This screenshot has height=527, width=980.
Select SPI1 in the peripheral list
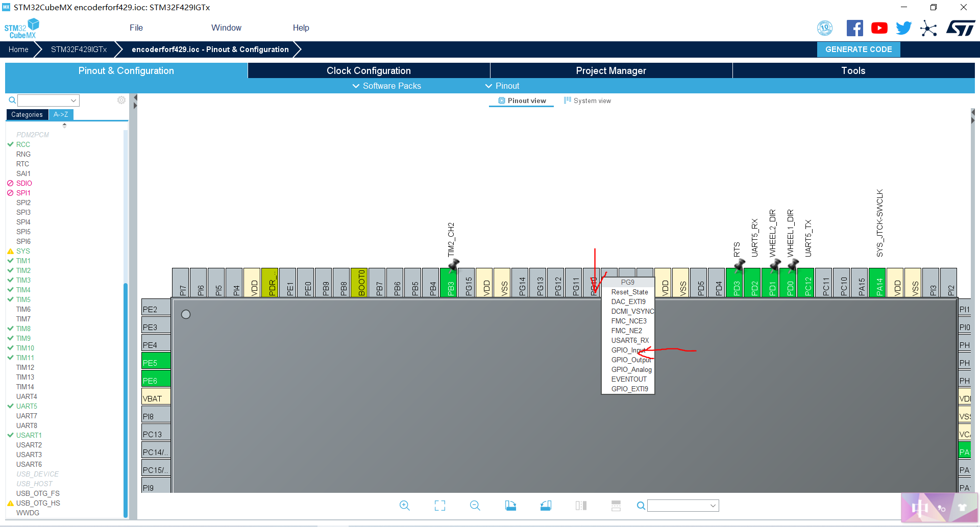click(x=23, y=193)
